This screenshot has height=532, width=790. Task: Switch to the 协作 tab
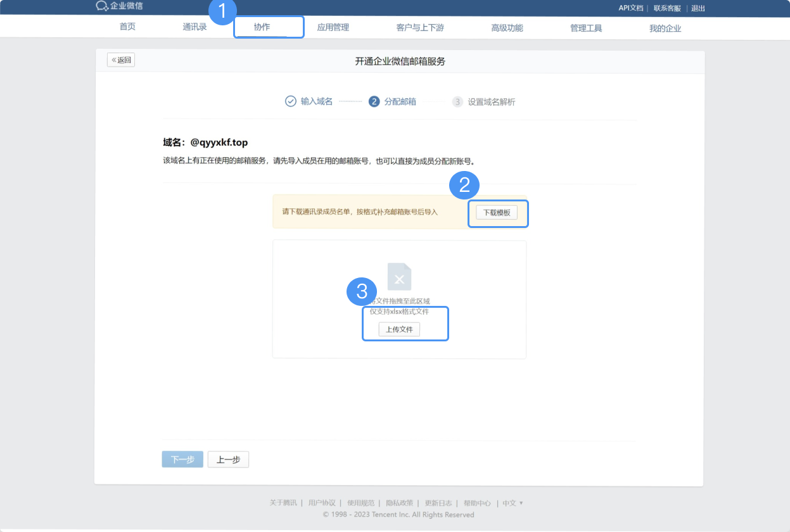pyautogui.click(x=269, y=27)
